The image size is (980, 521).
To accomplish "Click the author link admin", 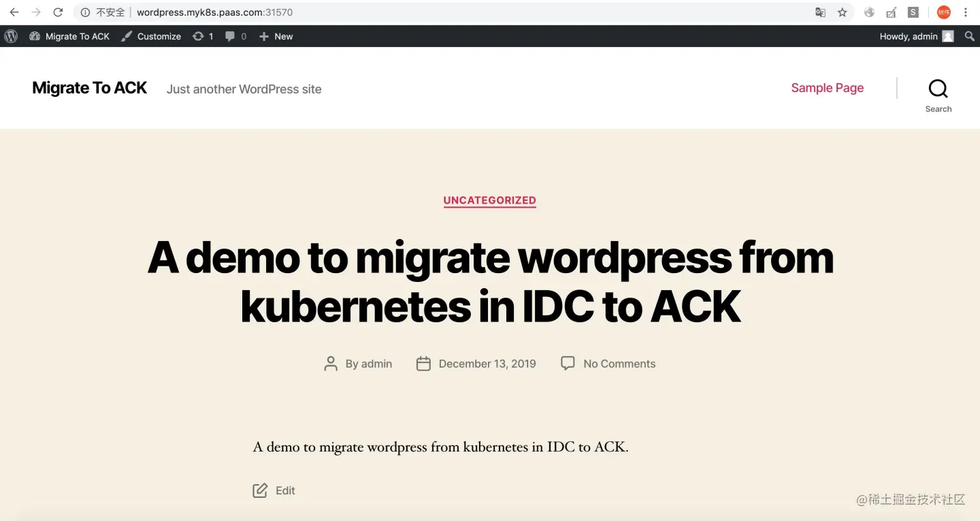I will tap(376, 364).
